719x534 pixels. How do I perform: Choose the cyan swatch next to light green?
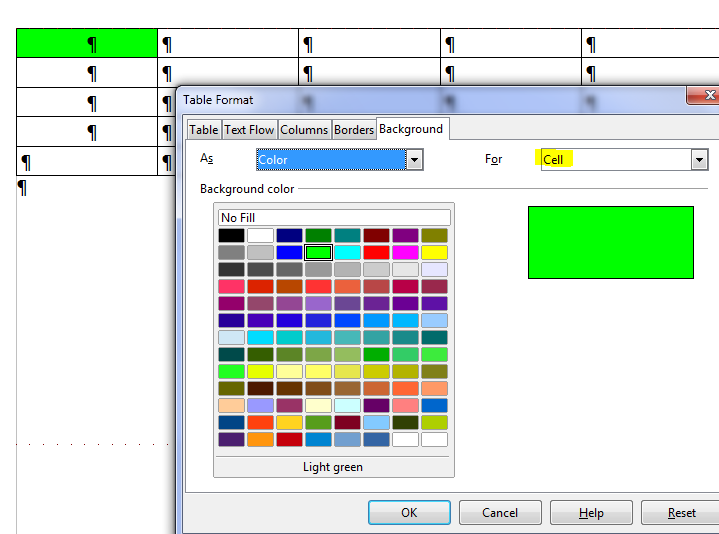coord(347,253)
